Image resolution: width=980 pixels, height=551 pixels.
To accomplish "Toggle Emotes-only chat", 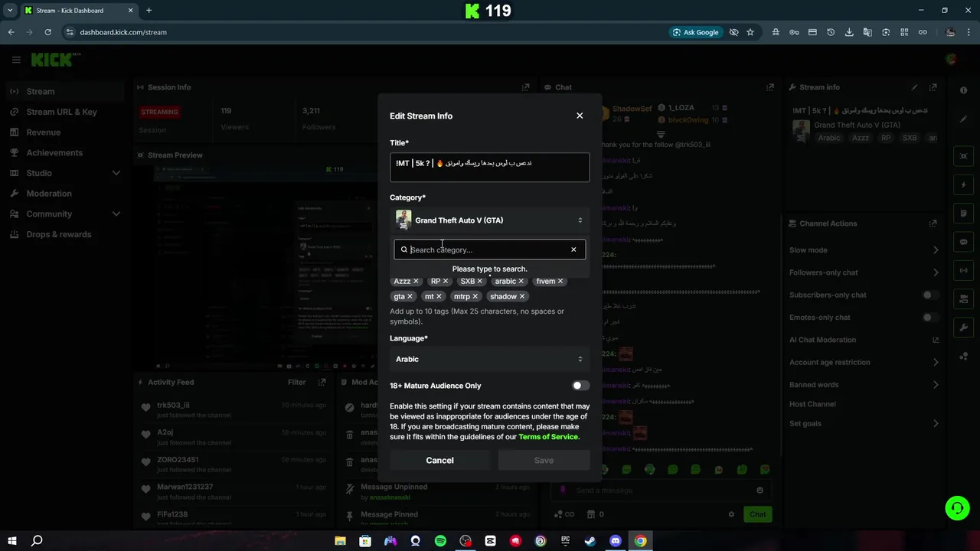I will tap(930, 317).
